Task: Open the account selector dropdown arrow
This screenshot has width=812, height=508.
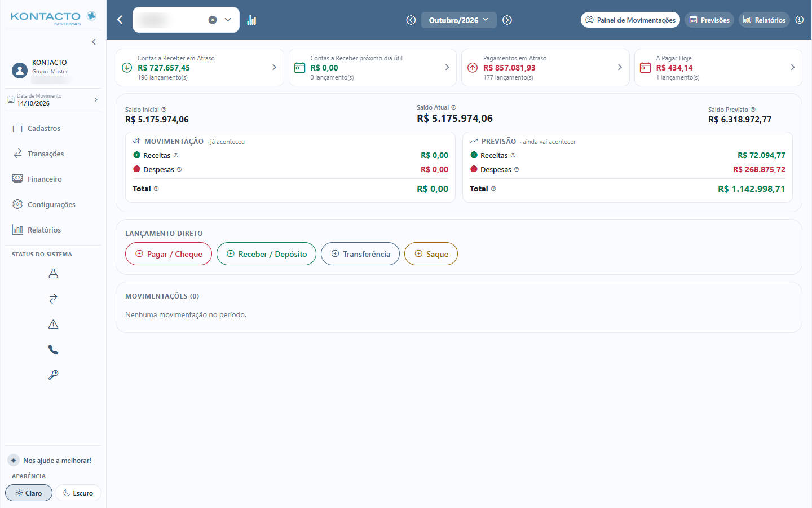Action: click(228, 20)
